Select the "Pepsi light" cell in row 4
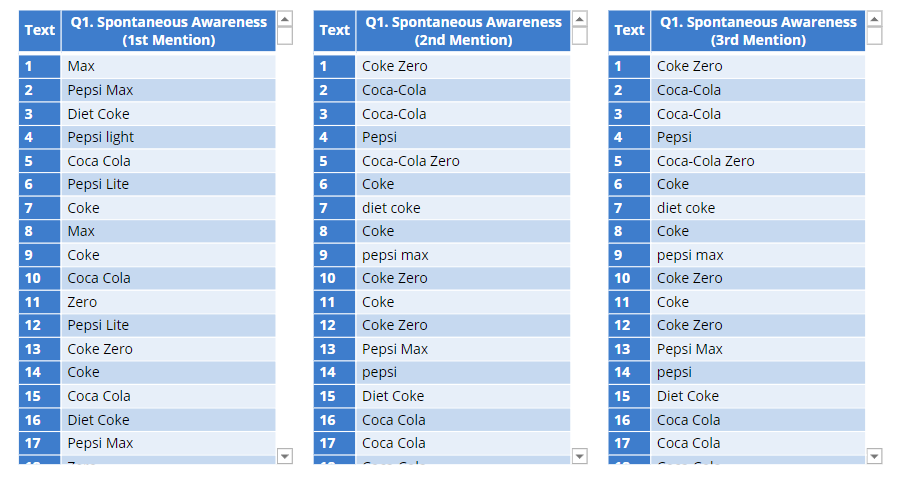This screenshot has width=898, height=483. click(x=101, y=137)
